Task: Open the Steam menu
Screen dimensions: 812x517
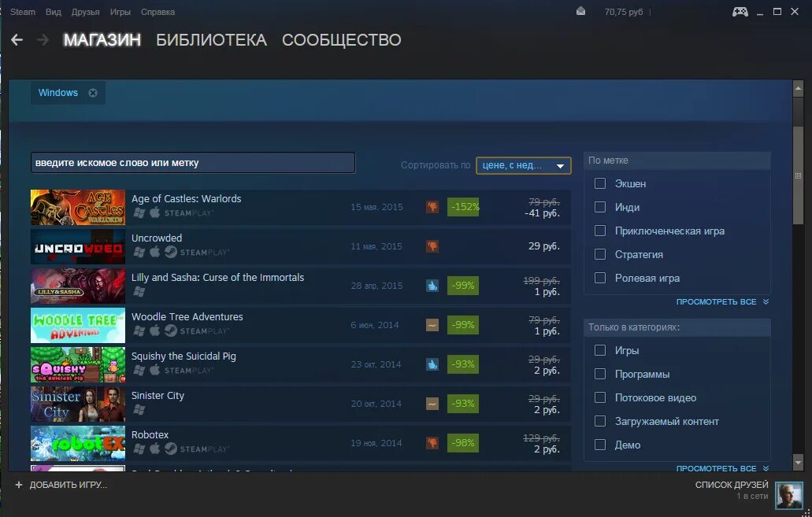Action: click(23, 12)
